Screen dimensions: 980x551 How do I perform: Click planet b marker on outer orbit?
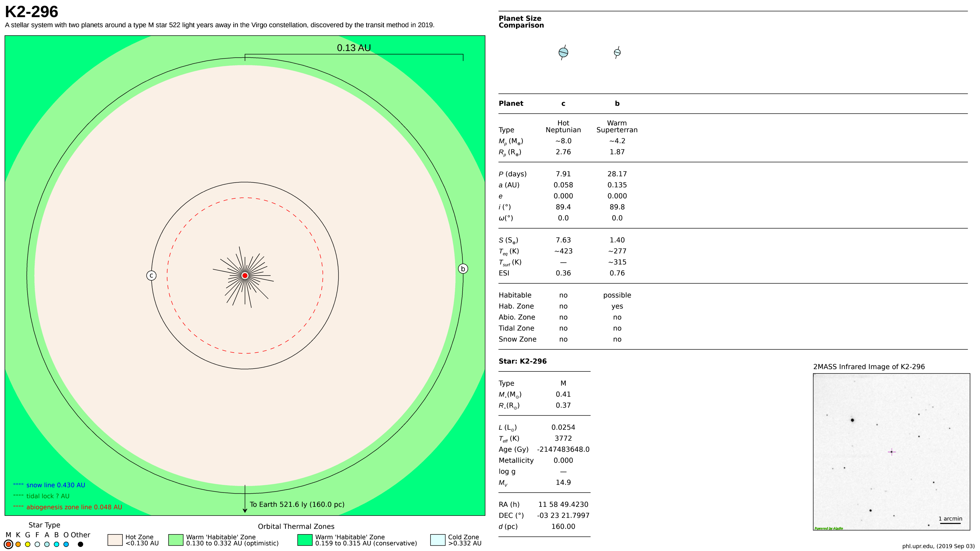[x=463, y=269]
